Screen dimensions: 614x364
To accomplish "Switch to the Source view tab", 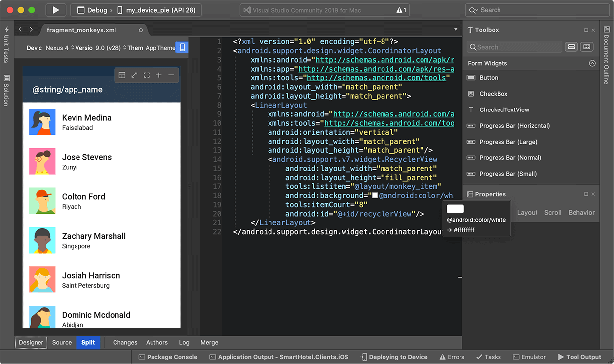I will pos(62,342).
